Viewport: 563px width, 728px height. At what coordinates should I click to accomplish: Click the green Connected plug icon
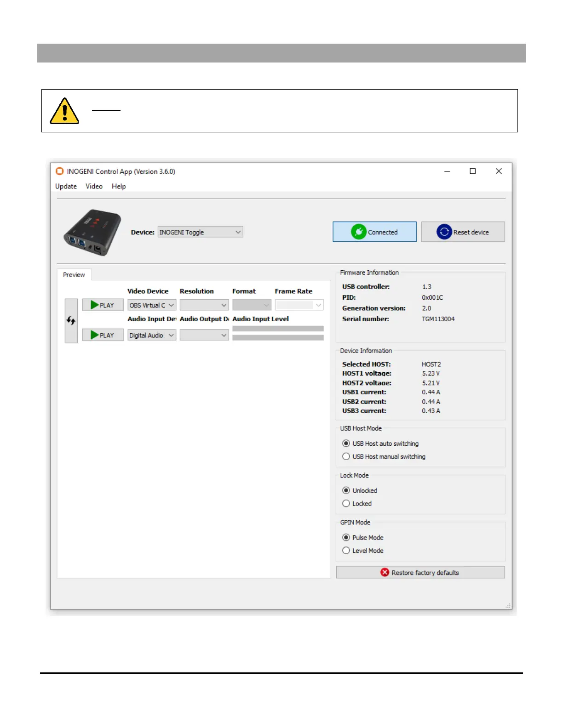tap(358, 232)
